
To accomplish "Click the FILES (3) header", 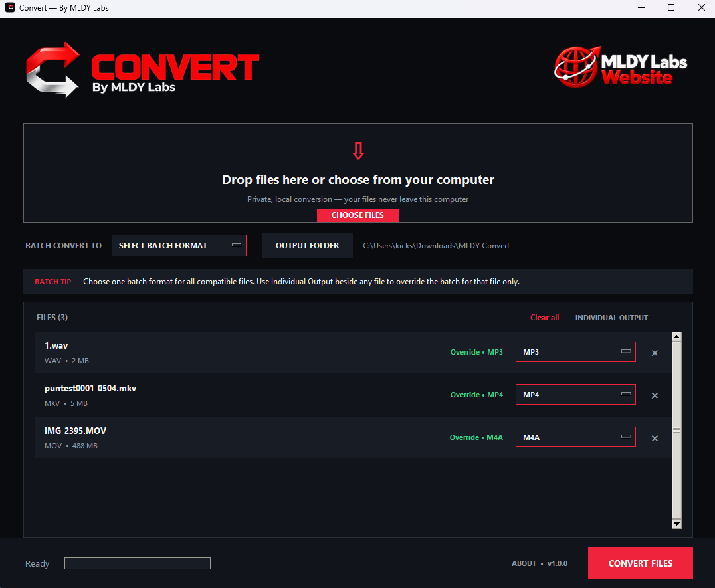I will 52,317.
